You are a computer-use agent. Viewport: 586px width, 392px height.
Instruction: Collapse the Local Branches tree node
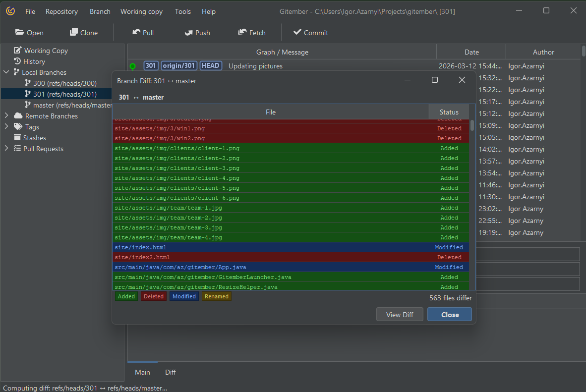(x=6, y=72)
